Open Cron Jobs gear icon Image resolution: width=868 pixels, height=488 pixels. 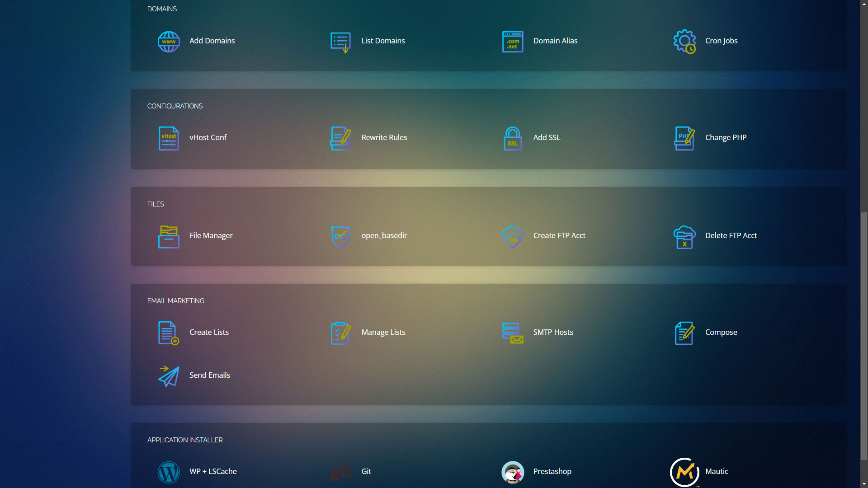coord(684,42)
